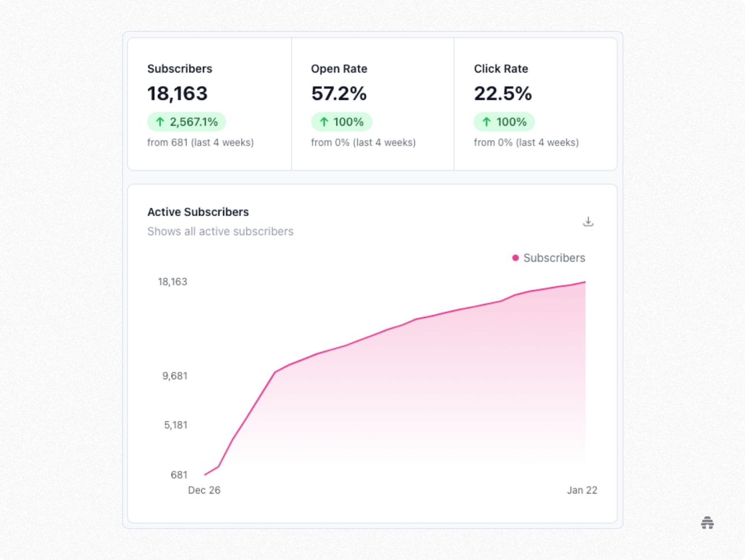Toggle the Subscribers series legend label
745x560 pixels.
click(554, 258)
